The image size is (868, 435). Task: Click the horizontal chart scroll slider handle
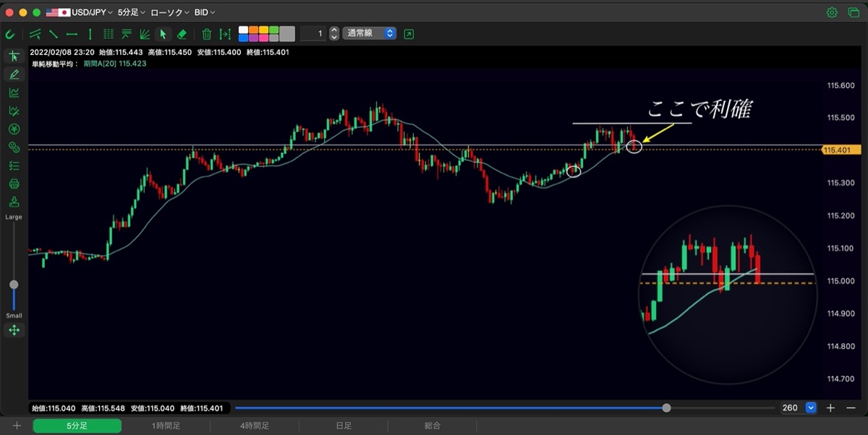(x=666, y=408)
